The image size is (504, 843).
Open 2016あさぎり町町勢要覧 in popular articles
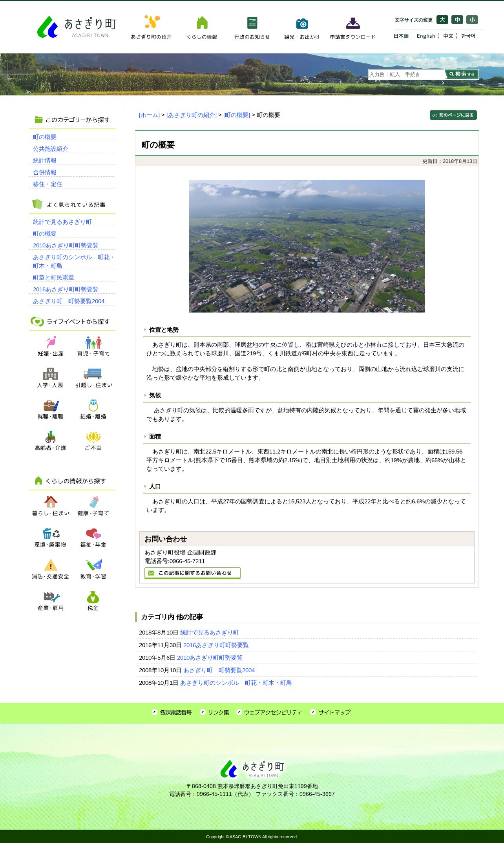click(66, 289)
